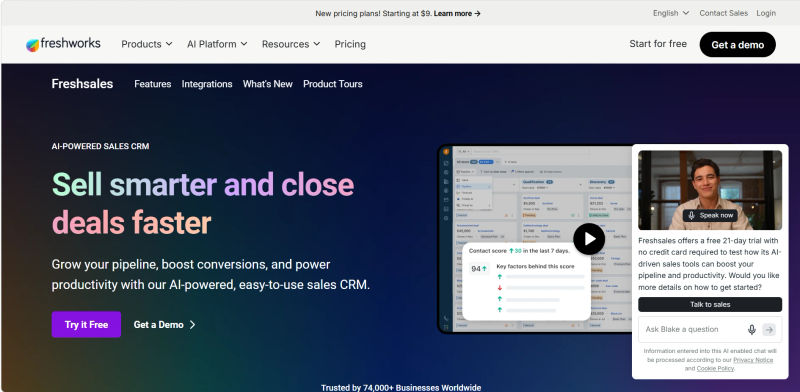Expand the AI Platform menu
This screenshot has width=800, height=392.
217,44
